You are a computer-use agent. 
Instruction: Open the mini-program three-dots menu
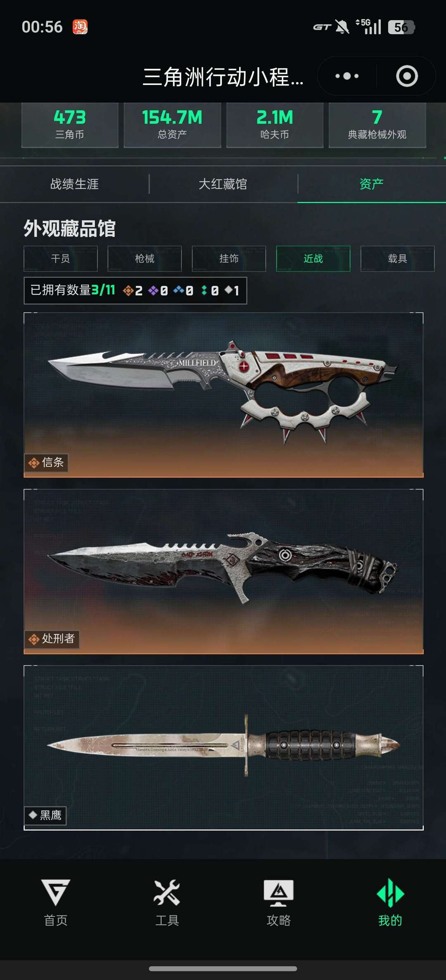coord(347,76)
